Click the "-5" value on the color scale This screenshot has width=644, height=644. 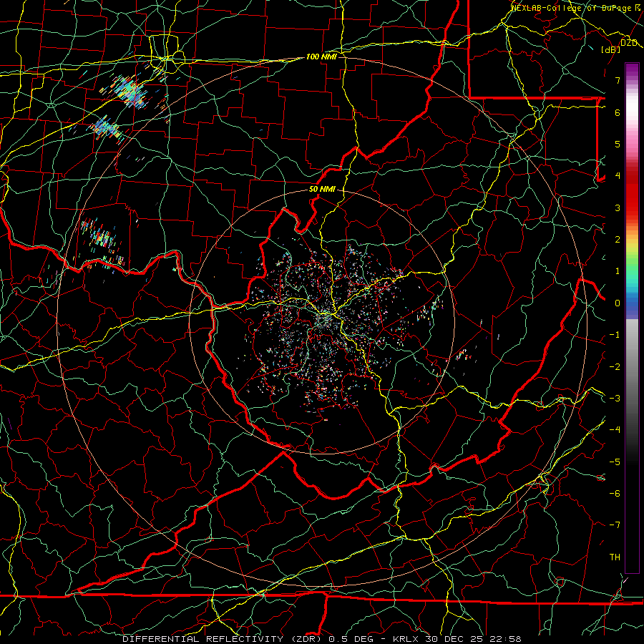click(x=615, y=462)
